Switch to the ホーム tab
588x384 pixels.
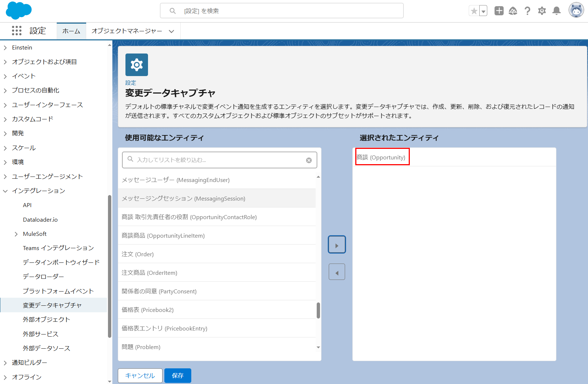pos(71,31)
